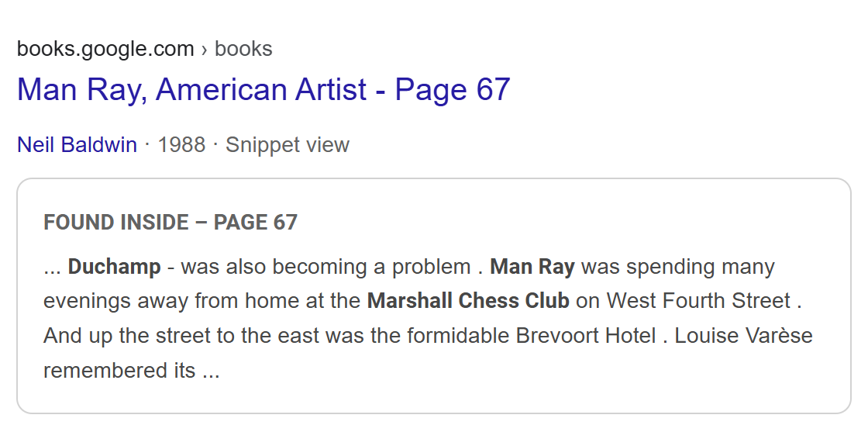The width and height of the screenshot is (868, 439).
Task: Click the FOUND INSIDE – PAGE 67 heading
Action: [x=170, y=223]
